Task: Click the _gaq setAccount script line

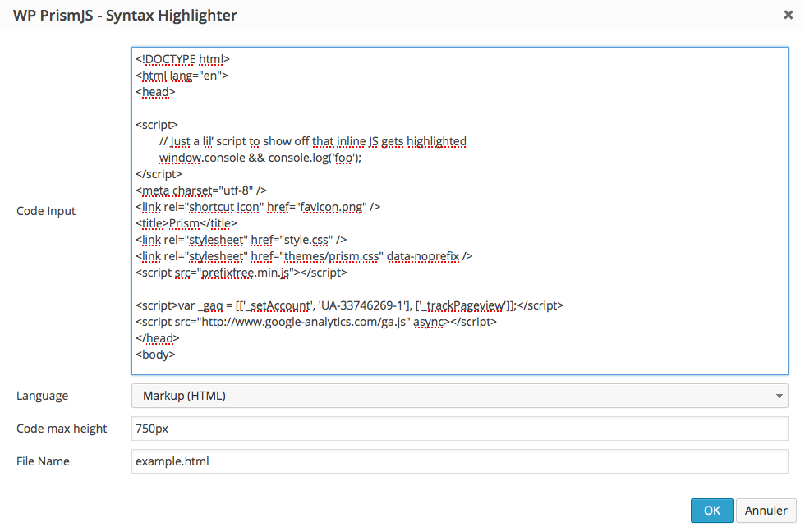Action: tap(350, 305)
